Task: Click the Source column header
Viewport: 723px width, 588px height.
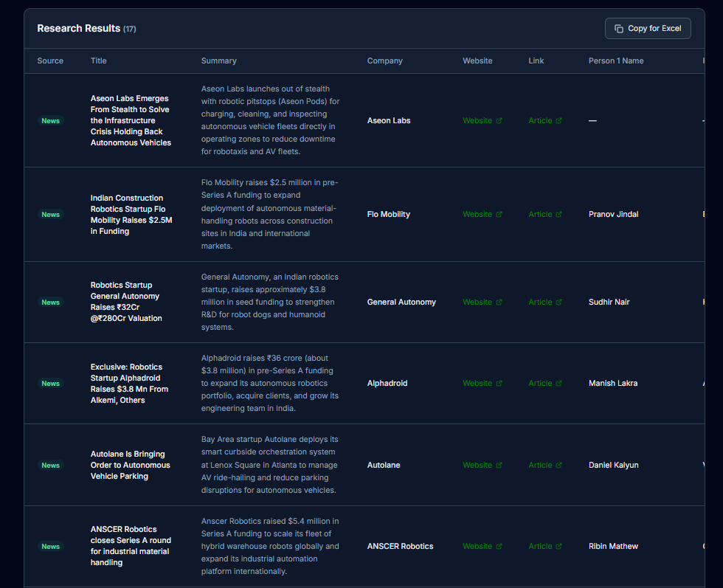Action: pyautogui.click(x=50, y=61)
